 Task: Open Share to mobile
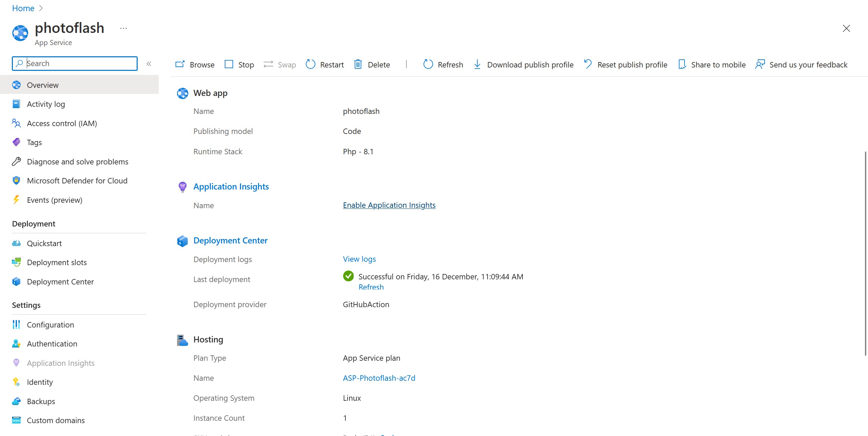point(712,64)
